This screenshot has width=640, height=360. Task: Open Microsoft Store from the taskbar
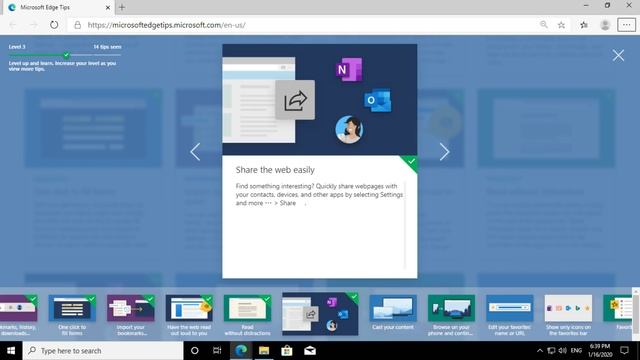click(287, 351)
